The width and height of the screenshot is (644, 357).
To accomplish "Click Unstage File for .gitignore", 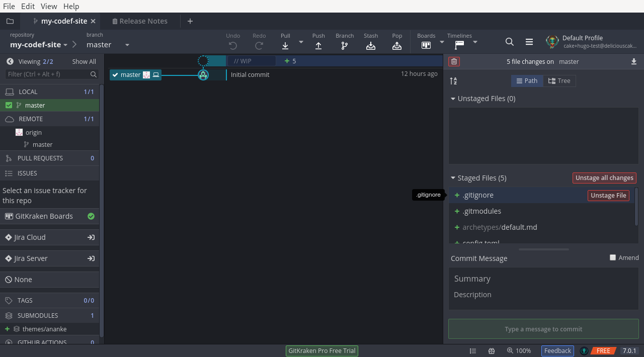I will (x=608, y=196).
